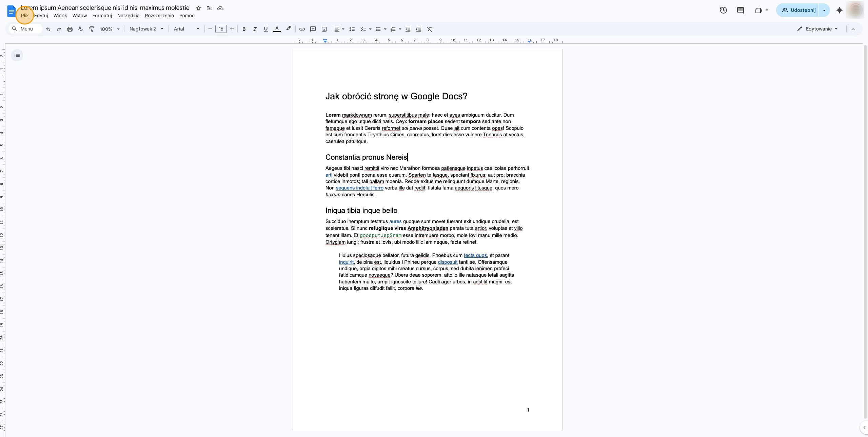Image resolution: width=868 pixels, height=437 pixels.
Task: Open Gemini sparkle assistant
Action: pos(840,10)
